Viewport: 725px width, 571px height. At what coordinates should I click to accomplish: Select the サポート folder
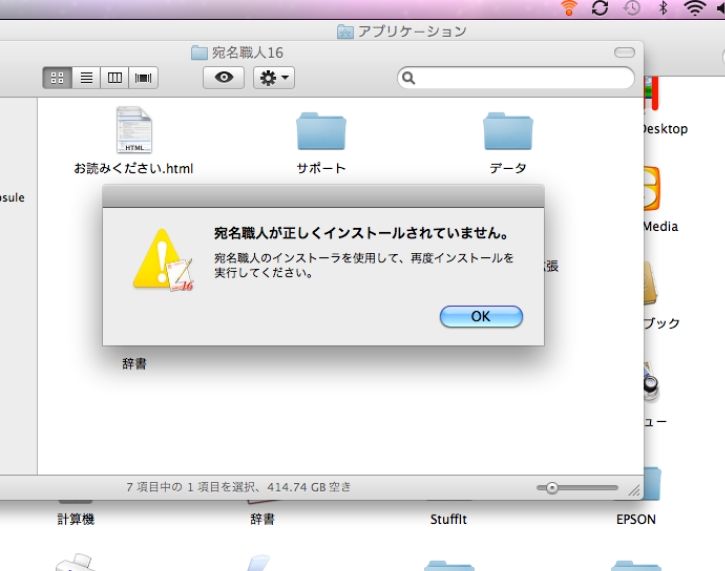(321, 131)
